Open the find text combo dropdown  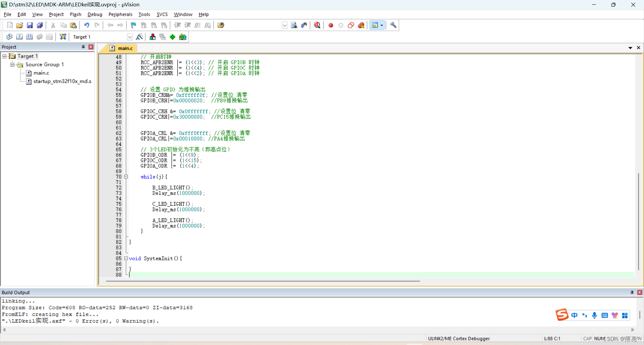pos(284,25)
